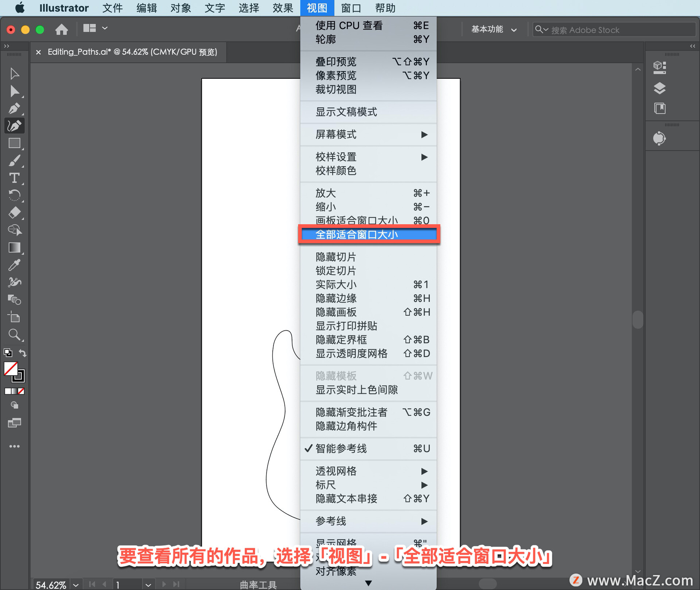This screenshot has height=590, width=700.
Task: Open the Layers panel icon
Action: click(x=660, y=88)
